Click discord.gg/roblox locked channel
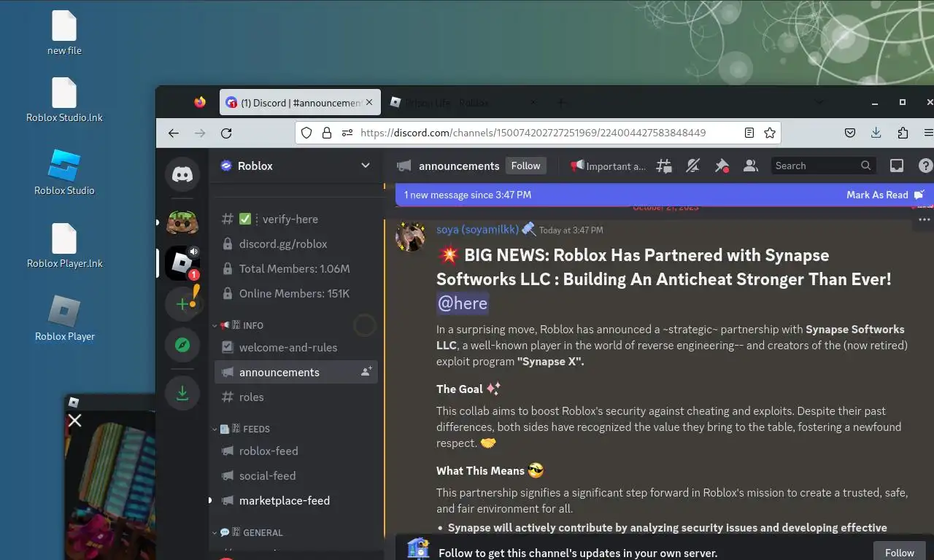 pos(296,244)
